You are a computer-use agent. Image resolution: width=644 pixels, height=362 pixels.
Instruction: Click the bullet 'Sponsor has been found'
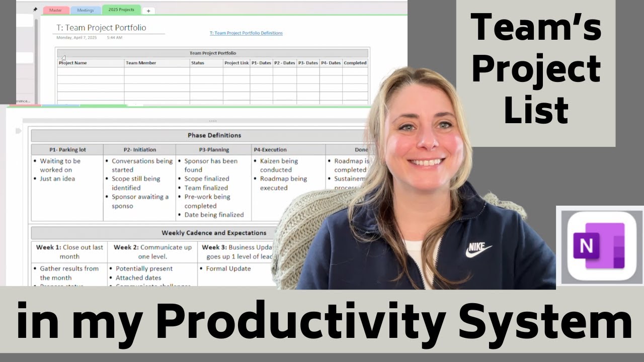[x=211, y=165]
